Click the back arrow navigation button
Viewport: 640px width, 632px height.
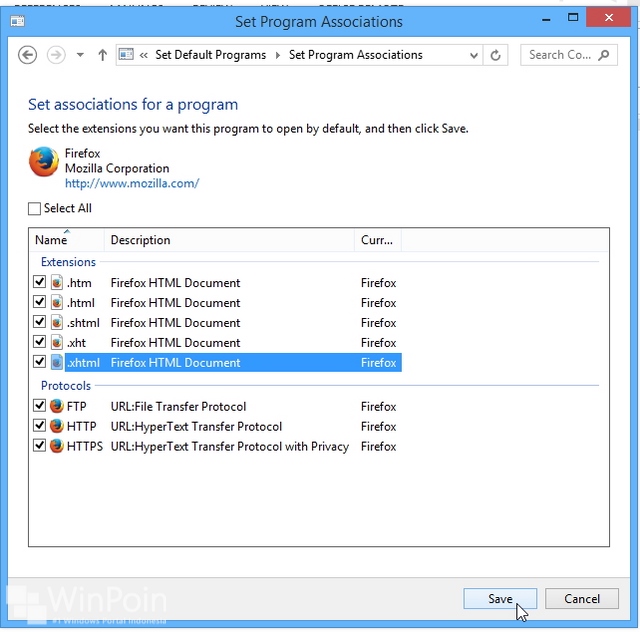click(28, 55)
